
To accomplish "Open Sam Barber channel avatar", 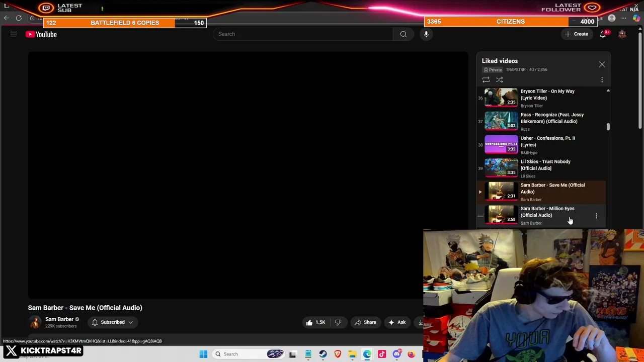I will point(35,322).
